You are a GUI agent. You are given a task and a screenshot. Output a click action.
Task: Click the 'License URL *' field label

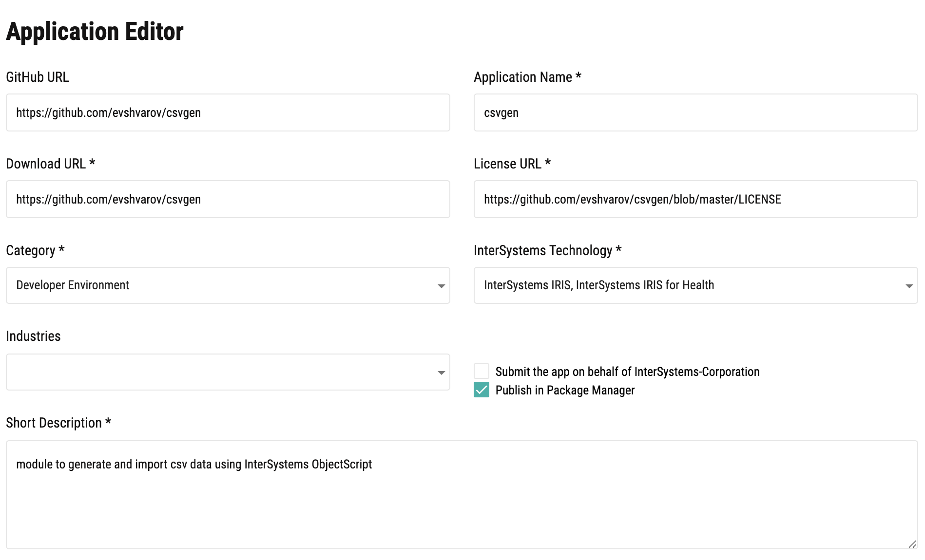(512, 164)
